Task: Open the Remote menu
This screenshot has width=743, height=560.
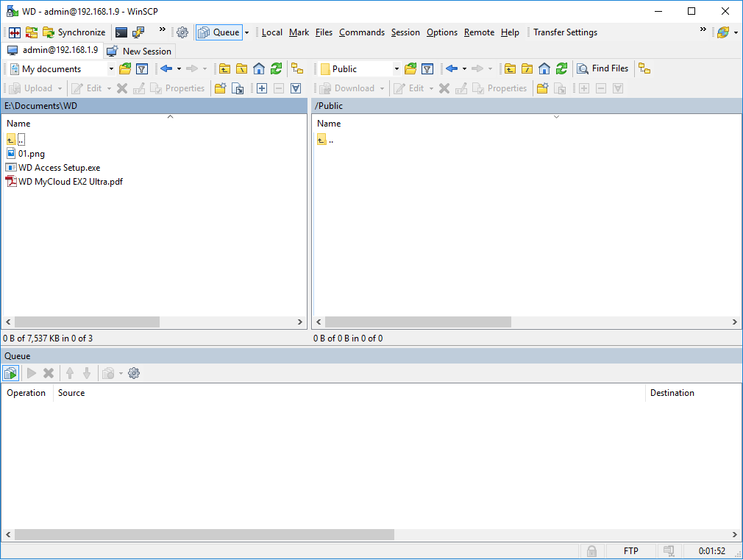Action: pyautogui.click(x=479, y=32)
